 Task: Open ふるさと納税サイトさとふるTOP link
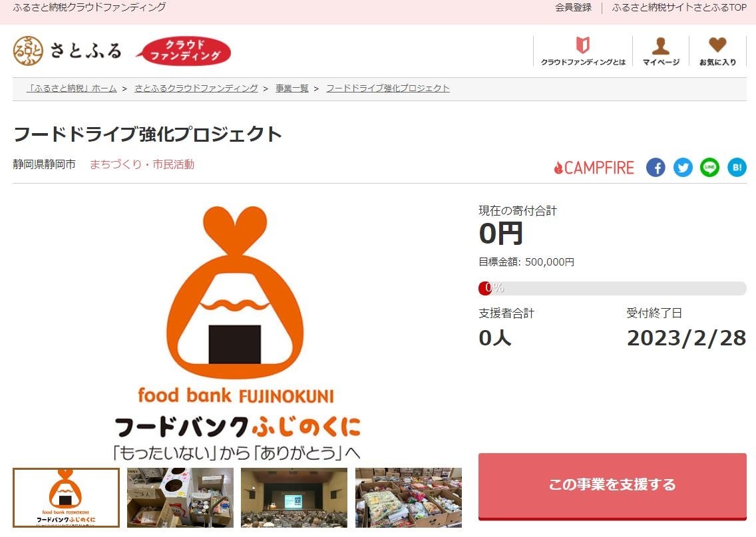tap(679, 7)
